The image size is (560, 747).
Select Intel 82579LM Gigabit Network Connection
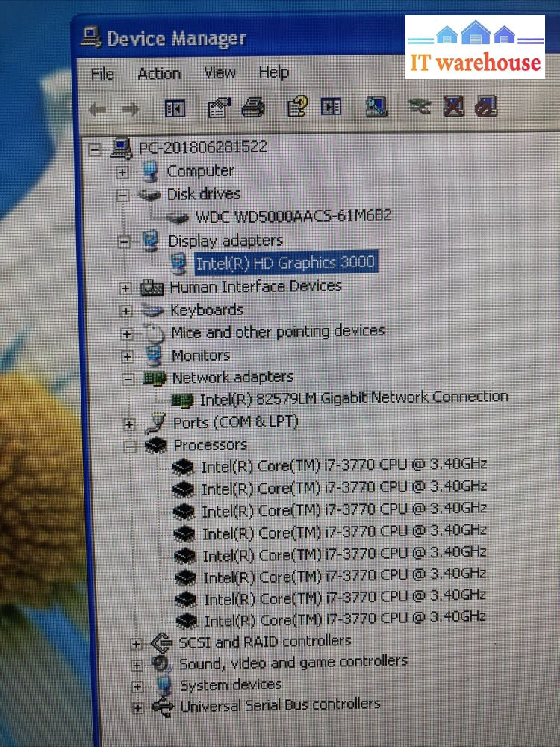coord(353,398)
